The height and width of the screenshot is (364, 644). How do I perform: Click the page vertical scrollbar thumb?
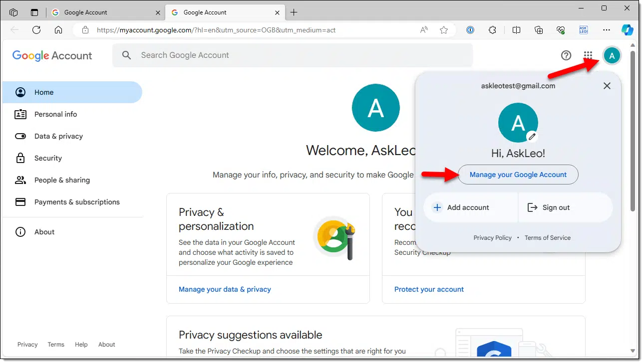click(x=633, y=130)
